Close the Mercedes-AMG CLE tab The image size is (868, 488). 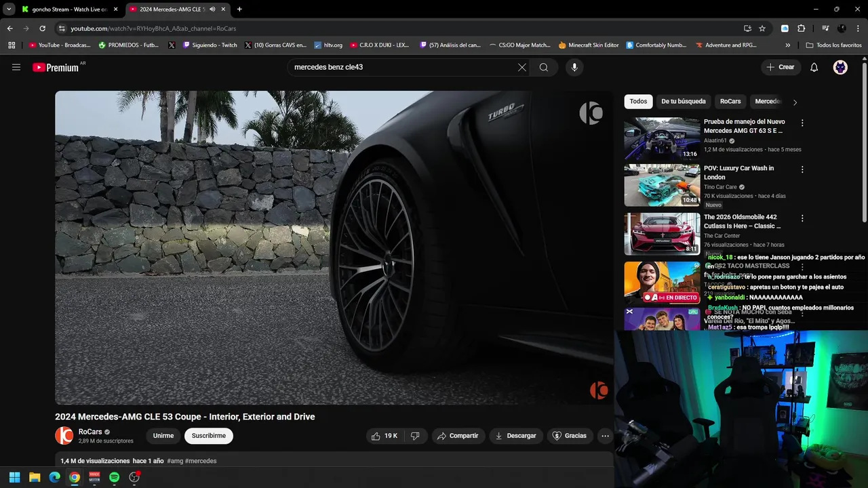(x=223, y=9)
